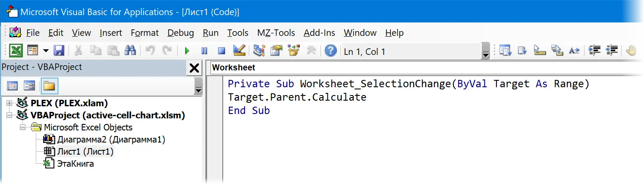Open the MZ-Tools menu
644x184 pixels.
click(276, 33)
